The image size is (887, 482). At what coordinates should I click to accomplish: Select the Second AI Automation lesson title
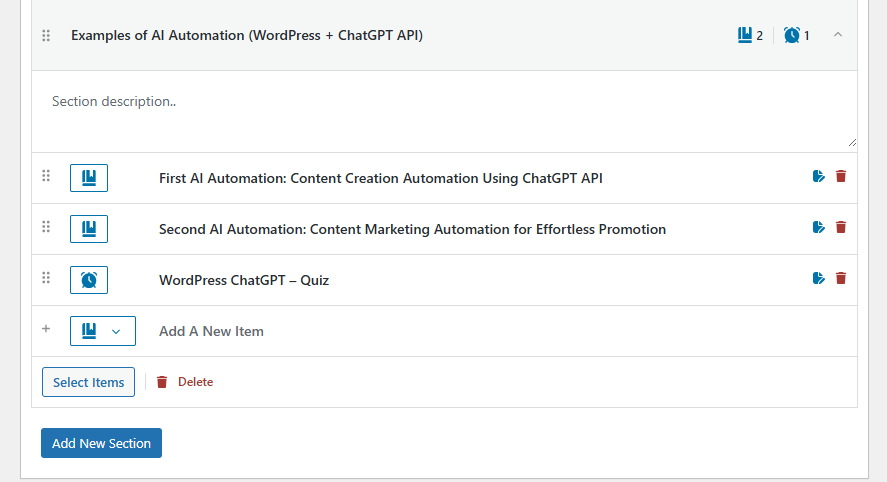click(412, 229)
